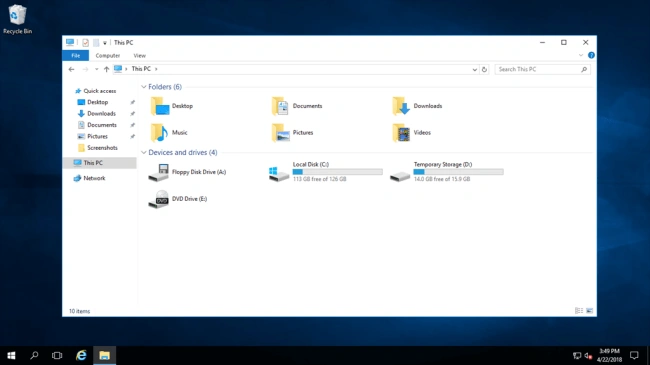This screenshot has height=365, width=650.
Task: Click File Explorer taskbar button
Action: (104, 355)
